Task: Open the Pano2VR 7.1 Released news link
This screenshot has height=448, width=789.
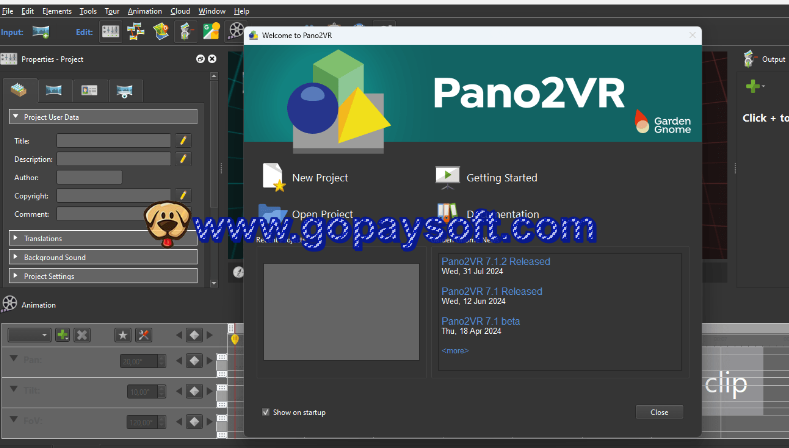Action: point(492,291)
